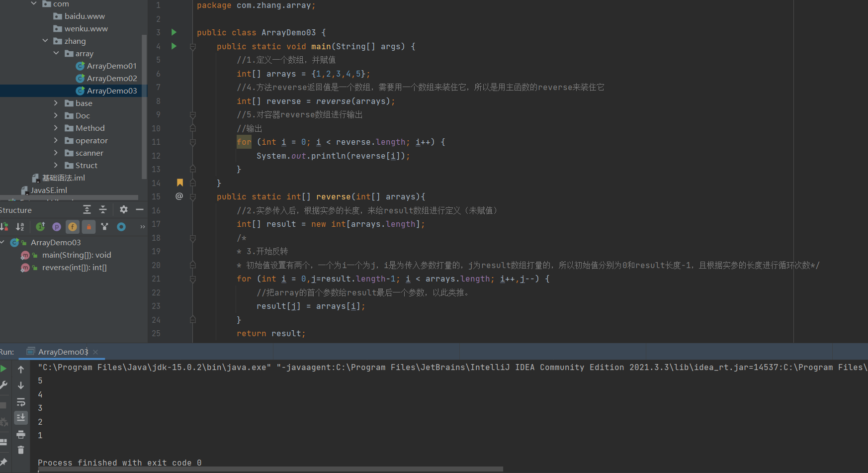Expand the base package folder

click(x=56, y=103)
